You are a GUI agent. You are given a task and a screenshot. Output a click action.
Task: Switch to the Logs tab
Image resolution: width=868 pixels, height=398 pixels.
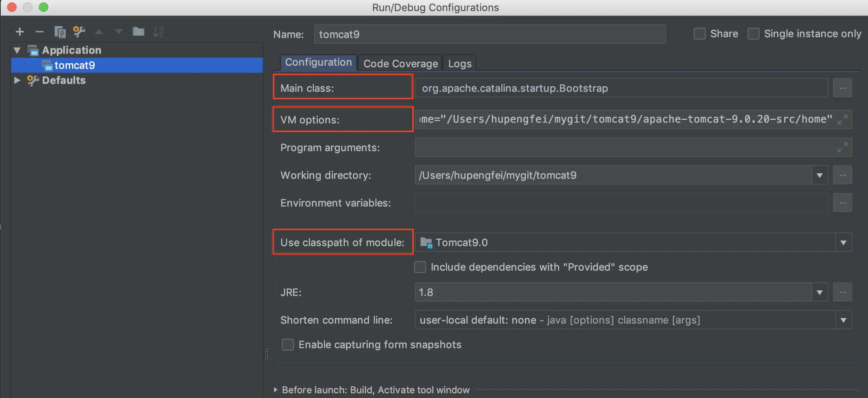click(460, 63)
